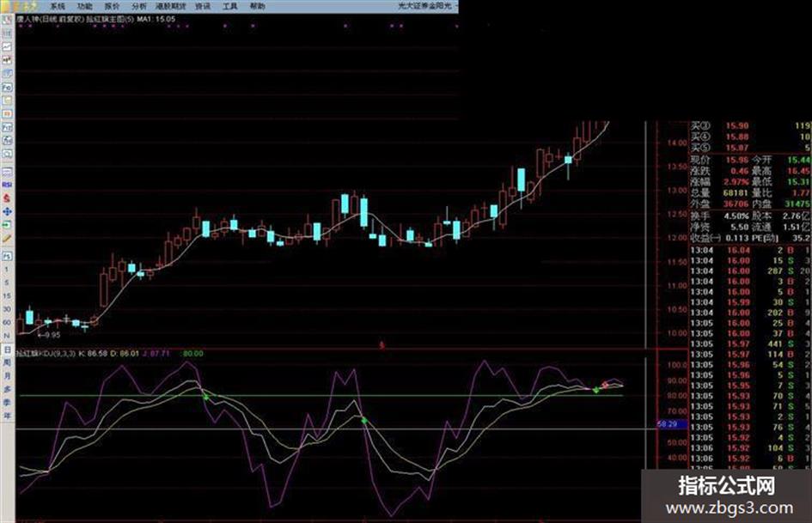The image size is (812, 523).
Task: Click the yellow notepad sidebar icon
Action: [7, 100]
